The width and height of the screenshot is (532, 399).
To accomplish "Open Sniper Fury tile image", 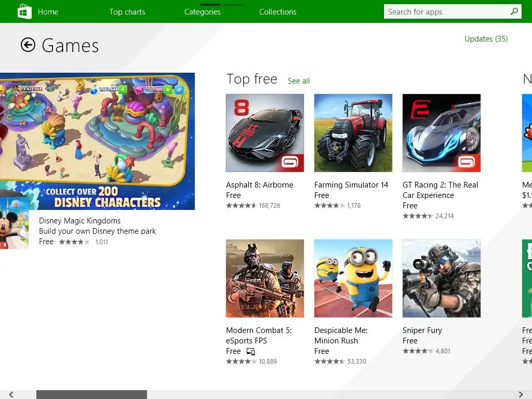I will 442,278.
